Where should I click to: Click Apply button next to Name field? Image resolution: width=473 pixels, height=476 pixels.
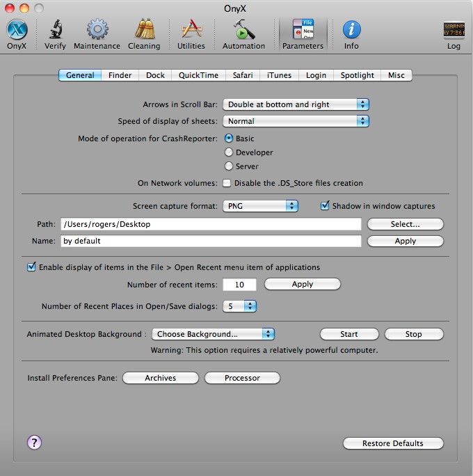click(x=406, y=241)
